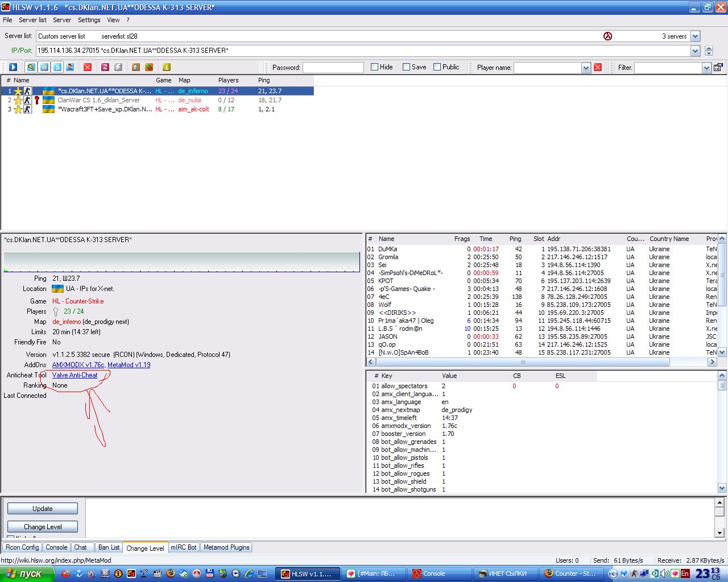728x582 pixels.
Task: Open the IP/Port address dropdown
Action: (695, 51)
